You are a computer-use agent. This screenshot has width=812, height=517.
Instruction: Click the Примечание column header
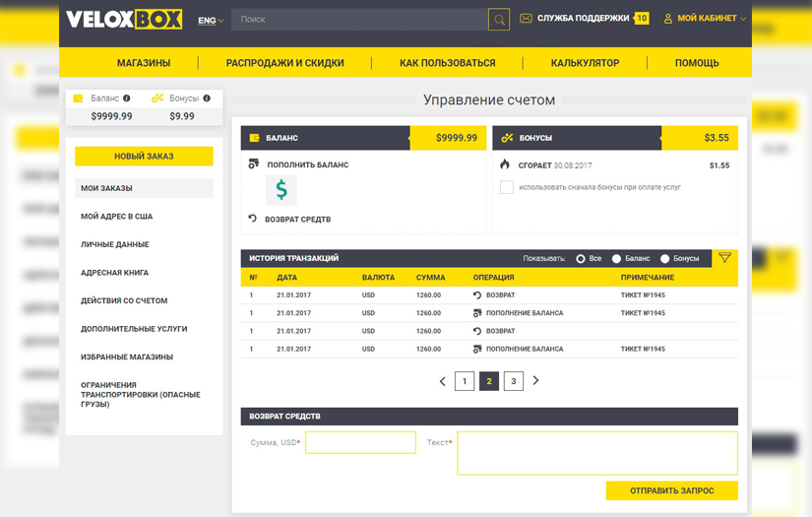648,277
